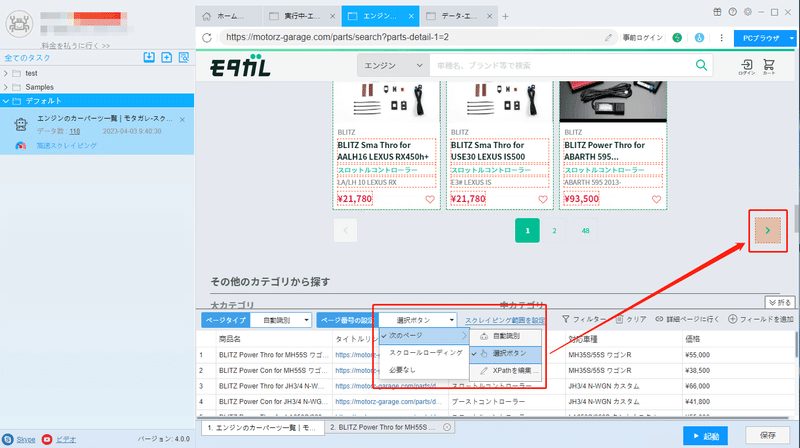
Task: Open the help question mark icon
Action: point(733,12)
